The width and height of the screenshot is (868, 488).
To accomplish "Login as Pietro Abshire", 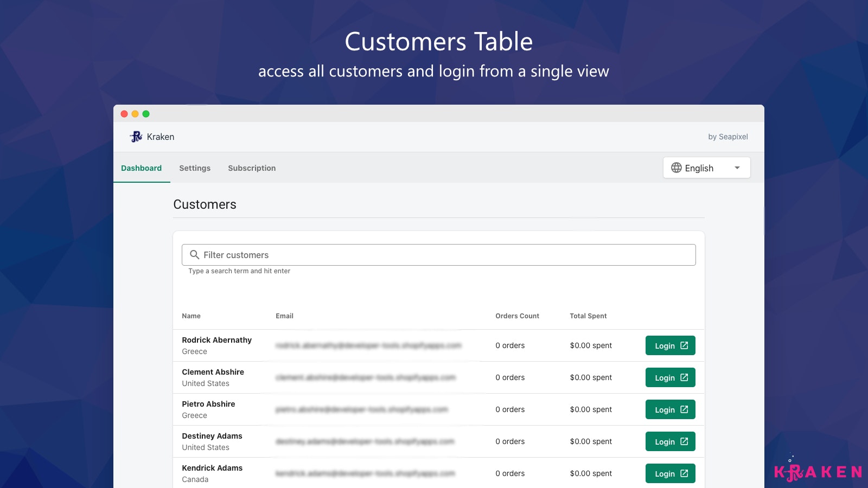I will pos(670,409).
